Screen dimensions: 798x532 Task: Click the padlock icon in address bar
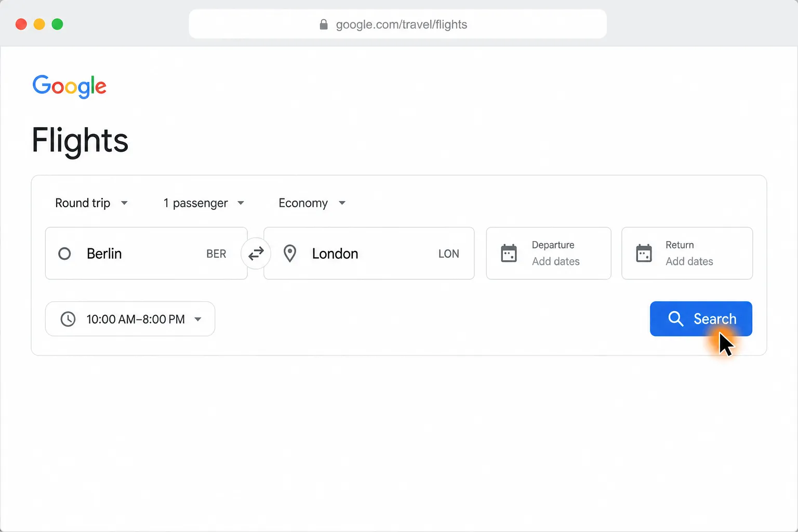[324, 24]
